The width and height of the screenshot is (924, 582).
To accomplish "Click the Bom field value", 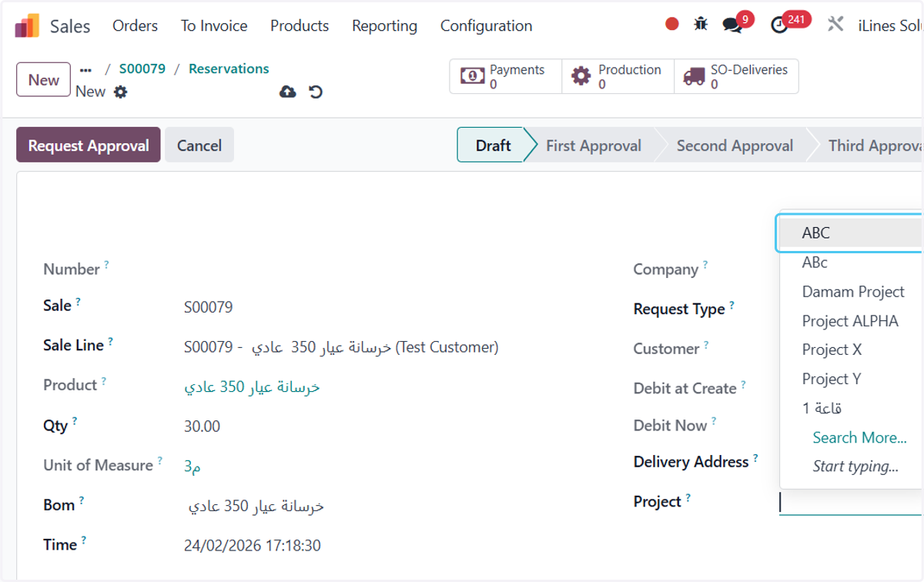I will click(256, 507).
